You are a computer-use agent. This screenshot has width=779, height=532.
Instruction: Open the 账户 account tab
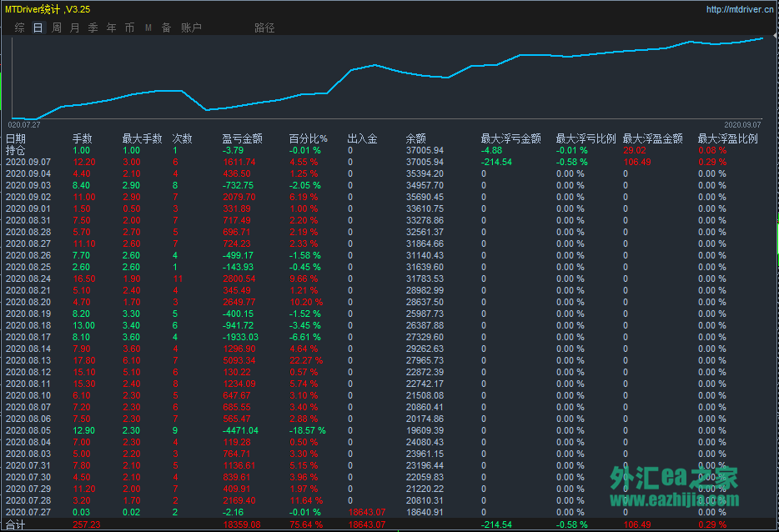coord(191,28)
